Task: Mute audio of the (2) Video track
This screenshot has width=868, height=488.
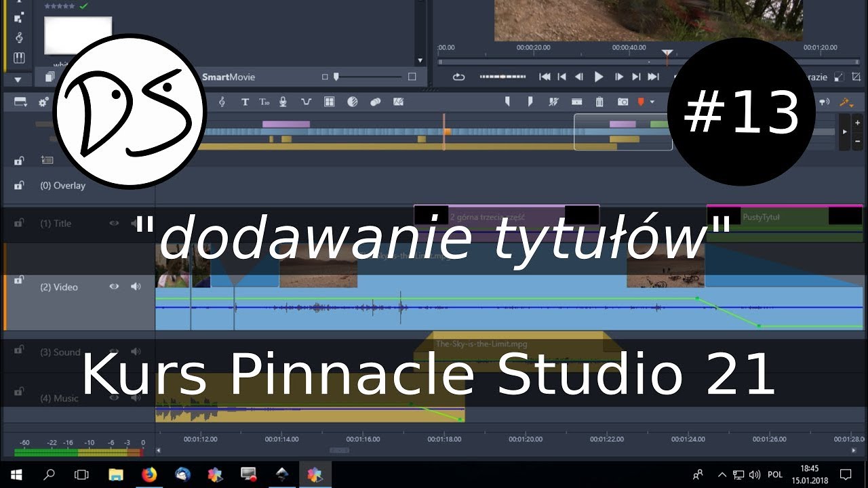Action: tap(136, 287)
